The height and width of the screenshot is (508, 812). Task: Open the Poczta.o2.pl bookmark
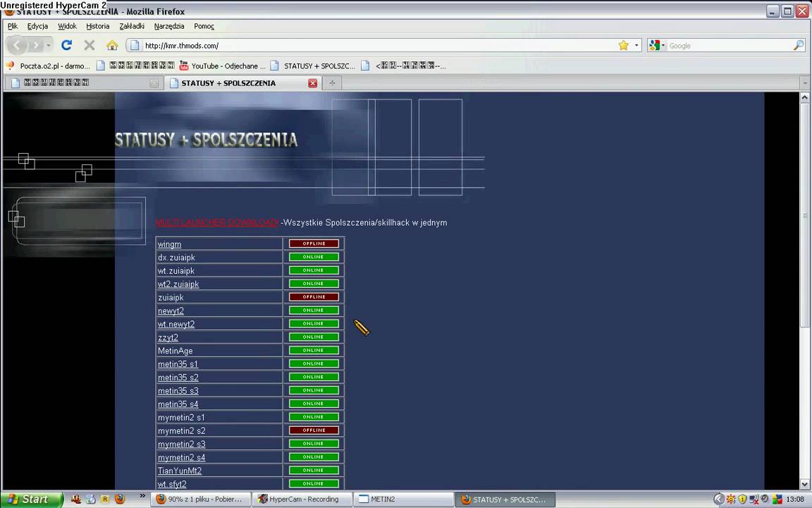(48, 66)
